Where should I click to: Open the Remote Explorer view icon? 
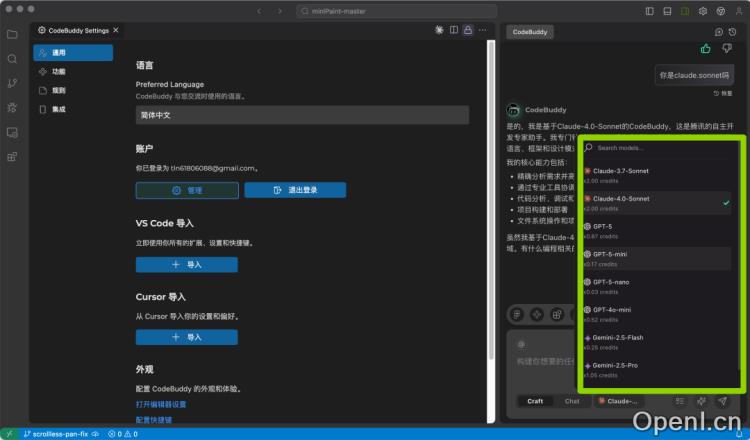pyautogui.click(x=12, y=132)
